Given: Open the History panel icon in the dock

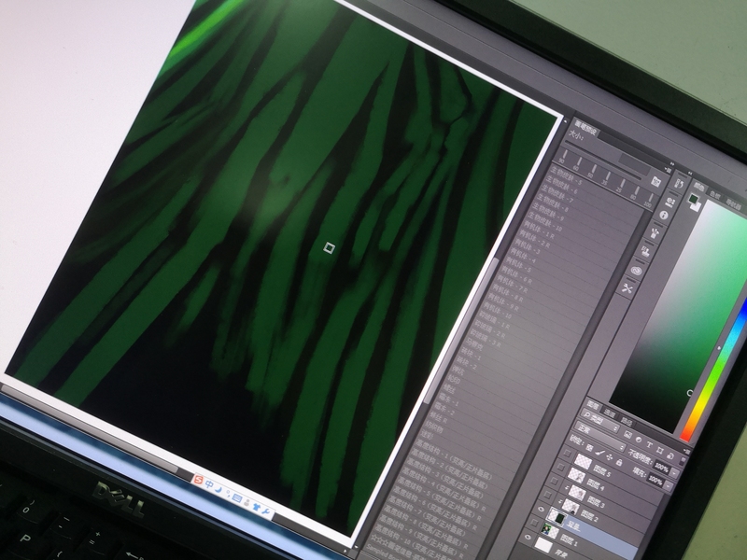Looking at the screenshot, I should pyautogui.click(x=679, y=184).
